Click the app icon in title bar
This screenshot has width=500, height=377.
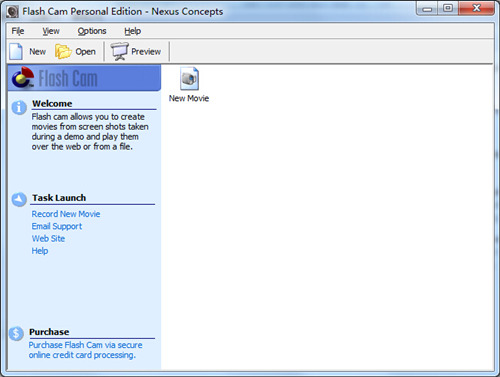pyautogui.click(x=13, y=12)
